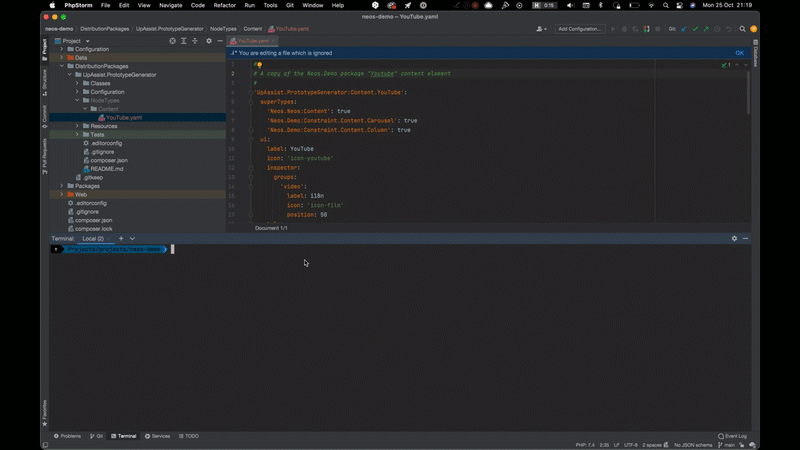Image resolution: width=800 pixels, height=450 pixels.
Task: Toggle the Problems tool window
Action: point(69,436)
